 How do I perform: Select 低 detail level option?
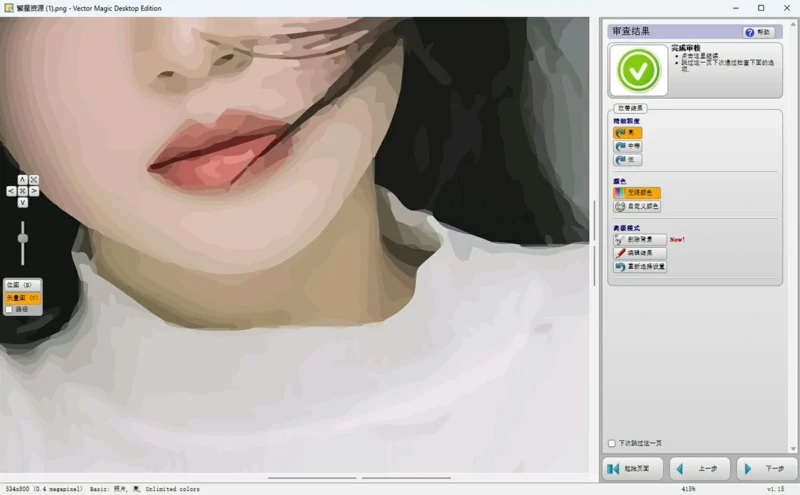click(x=627, y=160)
